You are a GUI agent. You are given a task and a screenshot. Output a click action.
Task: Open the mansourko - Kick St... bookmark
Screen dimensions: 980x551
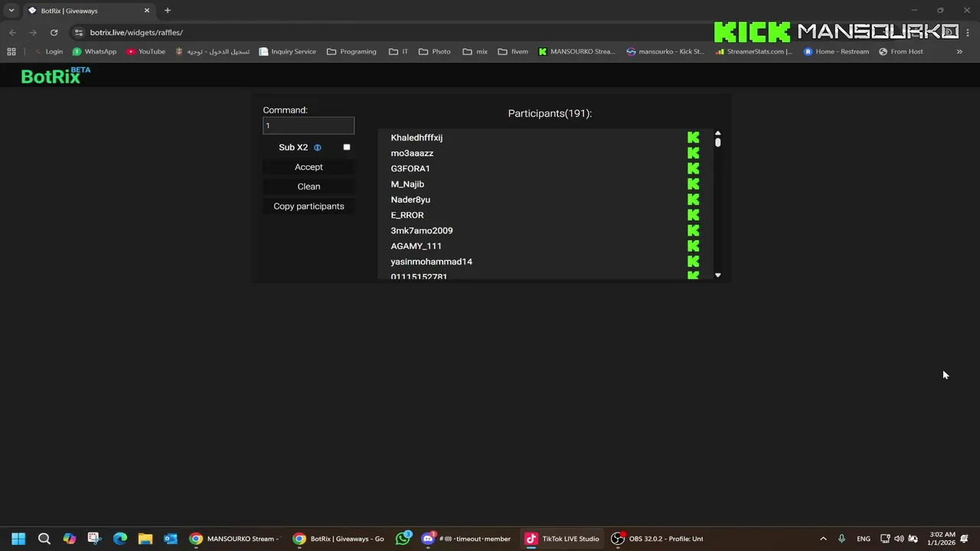point(665,51)
